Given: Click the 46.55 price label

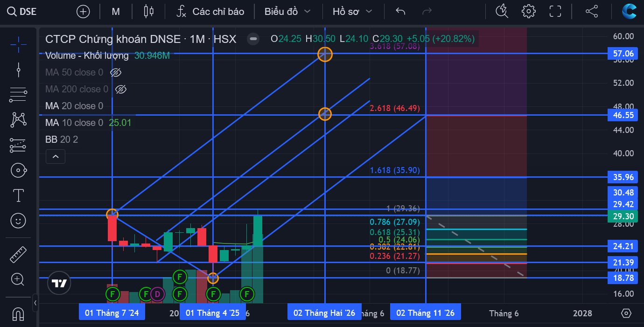Looking at the screenshot, I should [623, 115].
